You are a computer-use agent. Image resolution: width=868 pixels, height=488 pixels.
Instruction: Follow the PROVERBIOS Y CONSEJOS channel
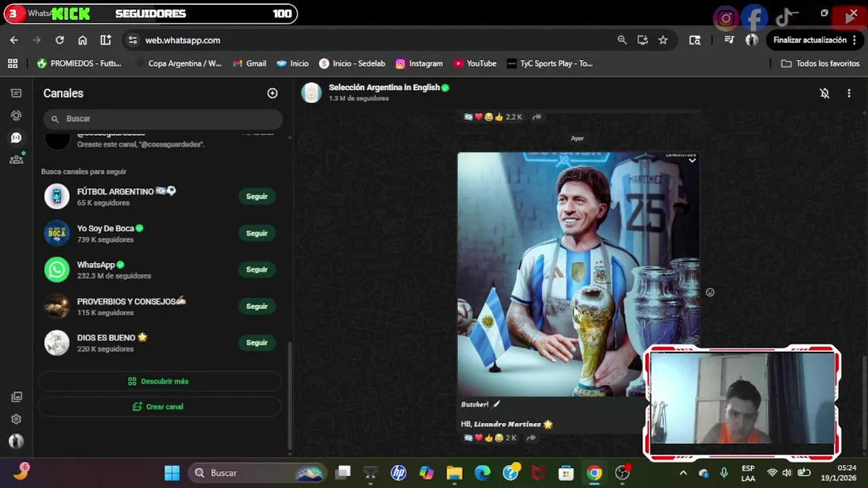click(x=257, y=306)
